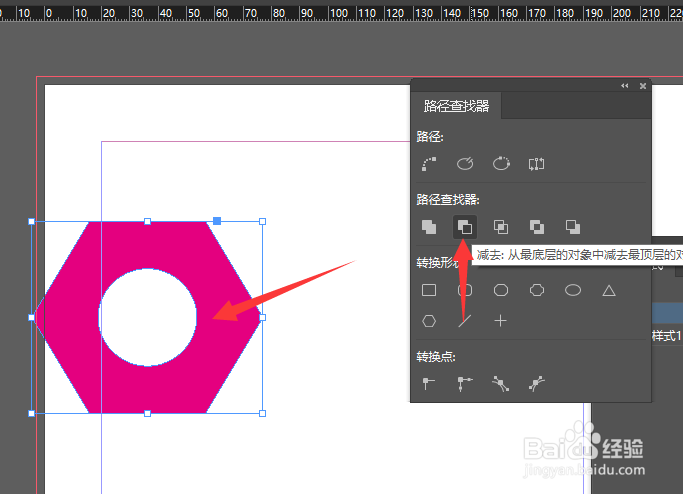Click the Reverse Path icon
Viewport: 683px width, 494px height.
tap(536, 164)
